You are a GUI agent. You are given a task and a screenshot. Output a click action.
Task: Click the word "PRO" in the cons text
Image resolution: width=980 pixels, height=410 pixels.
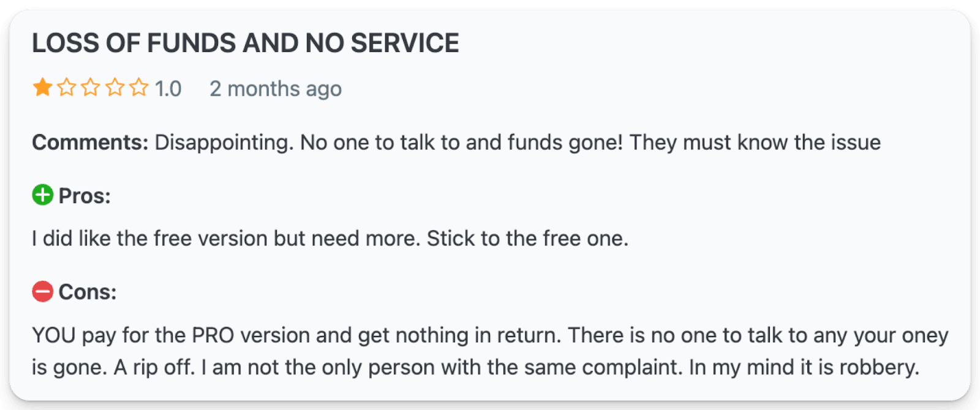(213, 335)
